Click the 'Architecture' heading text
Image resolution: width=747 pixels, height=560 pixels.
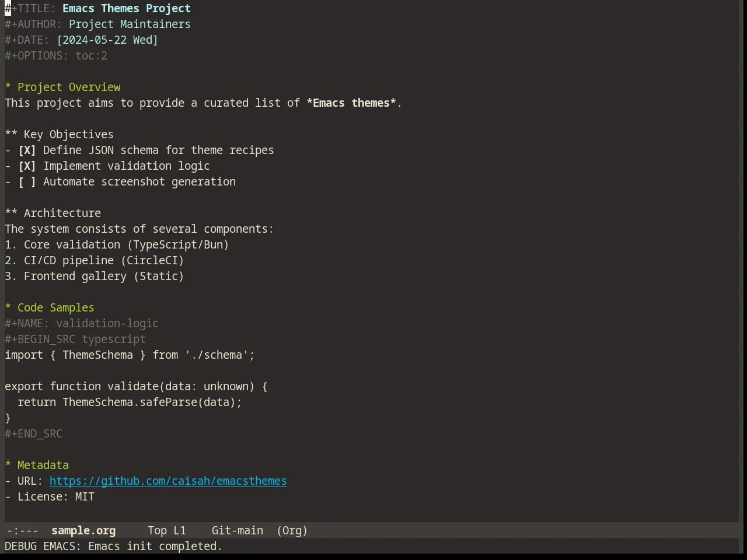[62, 213]
